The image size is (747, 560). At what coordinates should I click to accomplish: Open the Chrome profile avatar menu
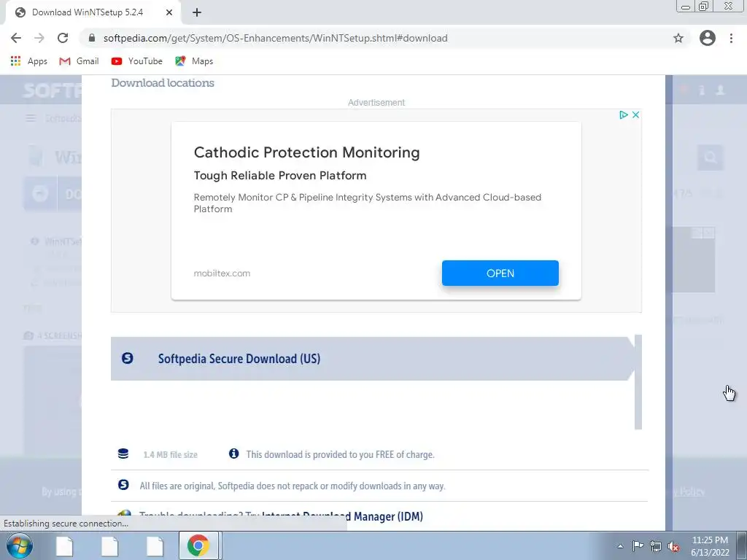708,38
